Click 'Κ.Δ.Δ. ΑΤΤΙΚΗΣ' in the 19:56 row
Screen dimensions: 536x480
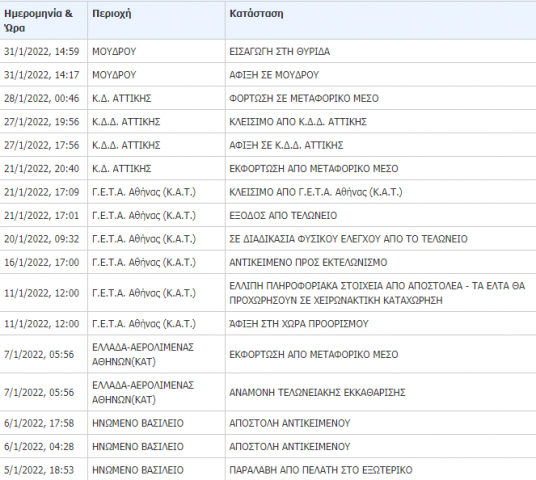click(x=126, y=122)
